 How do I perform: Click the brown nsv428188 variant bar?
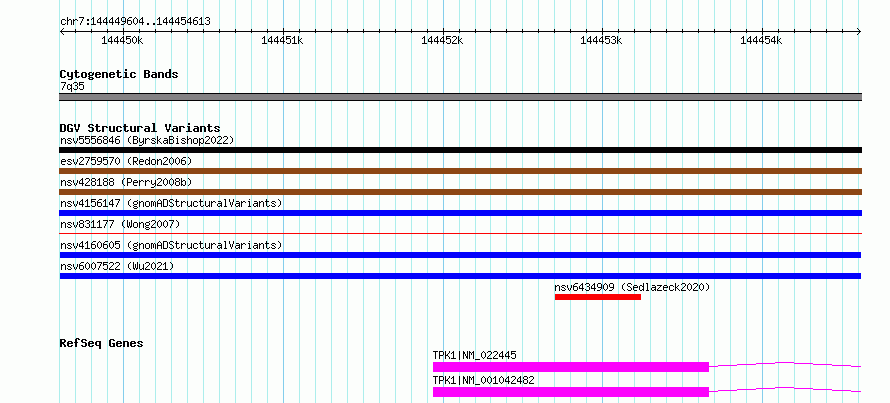[x=460, y=192]
